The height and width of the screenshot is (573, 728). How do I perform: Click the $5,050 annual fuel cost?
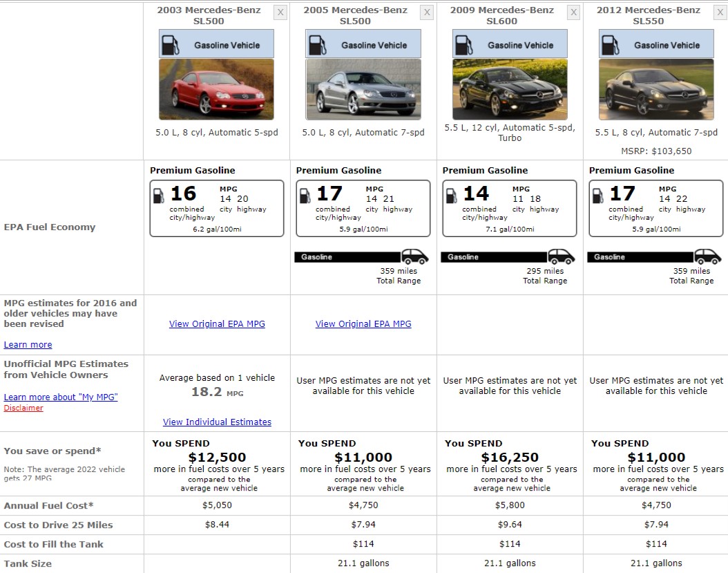point(217,505)
